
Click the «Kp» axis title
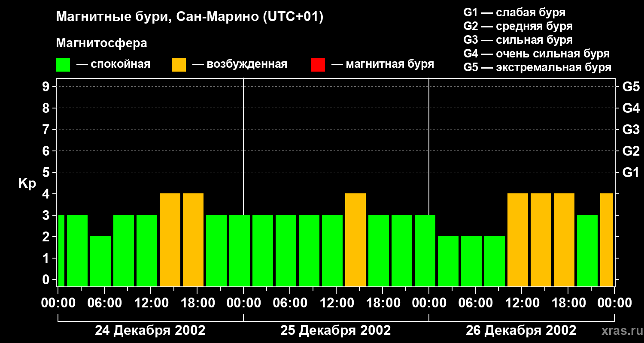pyautogui.click(x=27, y=184)
